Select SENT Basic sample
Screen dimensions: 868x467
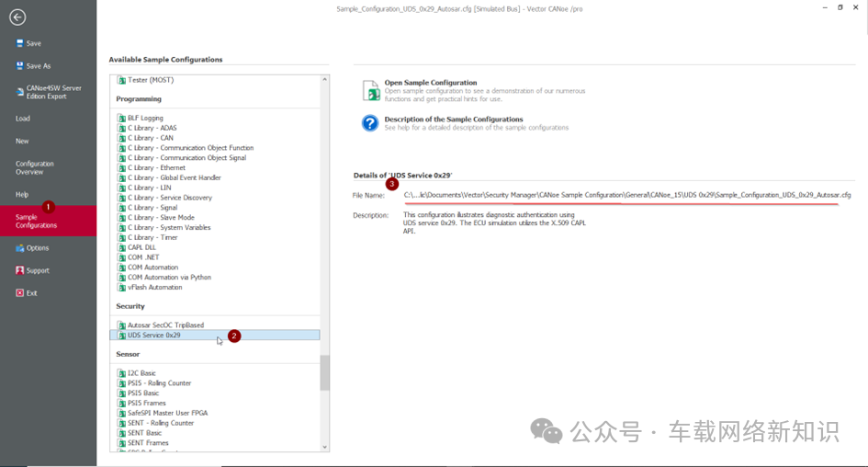(x=145, y=433)
